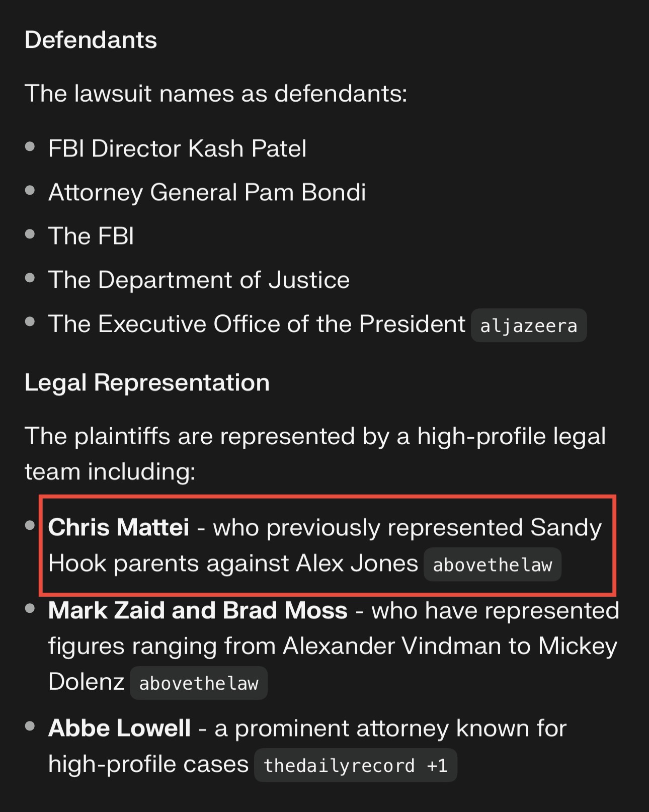
Task: Click the bold Mark Zaid and Brad Moss
Action: coord(198,610)
